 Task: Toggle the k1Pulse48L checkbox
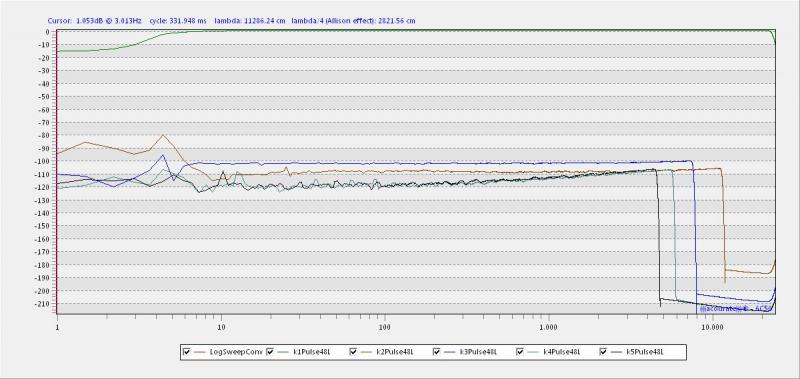[x=270, y=352]
